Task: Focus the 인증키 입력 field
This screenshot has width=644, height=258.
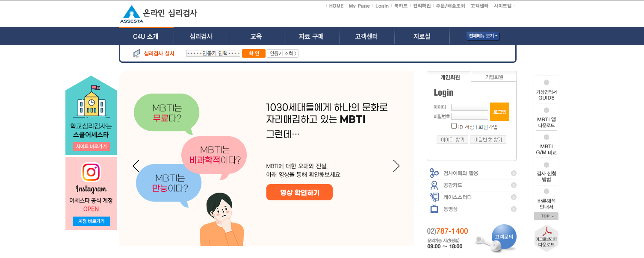Action: click(x=213, y=53)
